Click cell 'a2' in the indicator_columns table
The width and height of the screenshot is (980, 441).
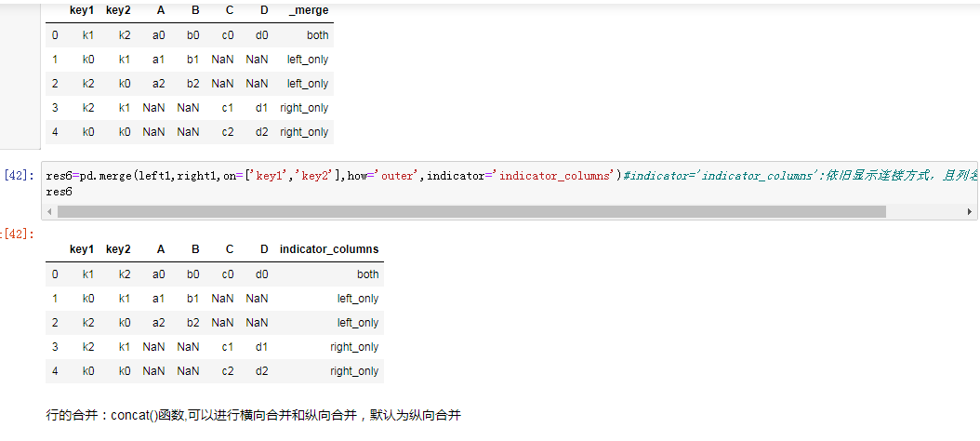[x=159, y=323]
